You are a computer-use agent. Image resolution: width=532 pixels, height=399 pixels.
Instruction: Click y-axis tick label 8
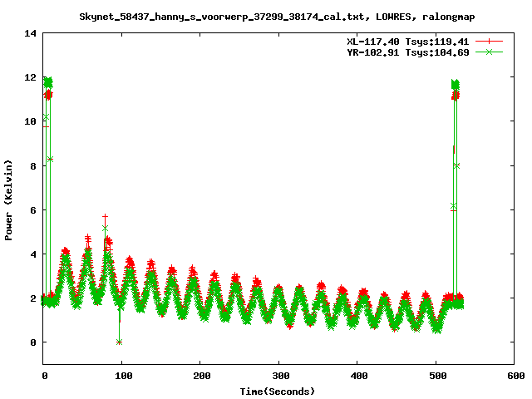pos(33,166)
